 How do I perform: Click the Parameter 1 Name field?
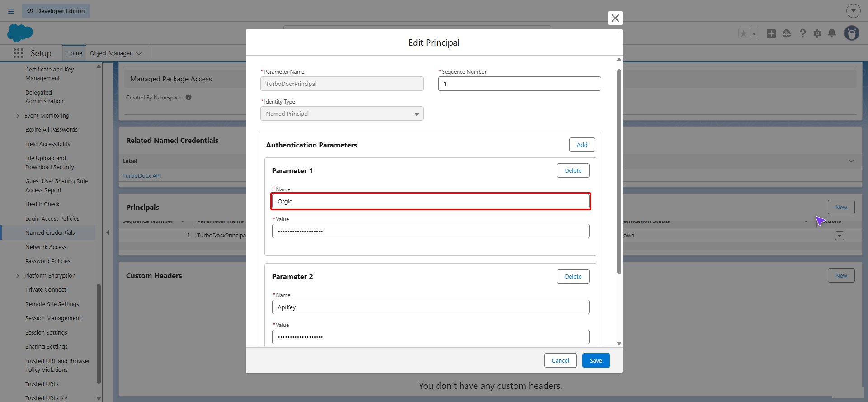430,201
